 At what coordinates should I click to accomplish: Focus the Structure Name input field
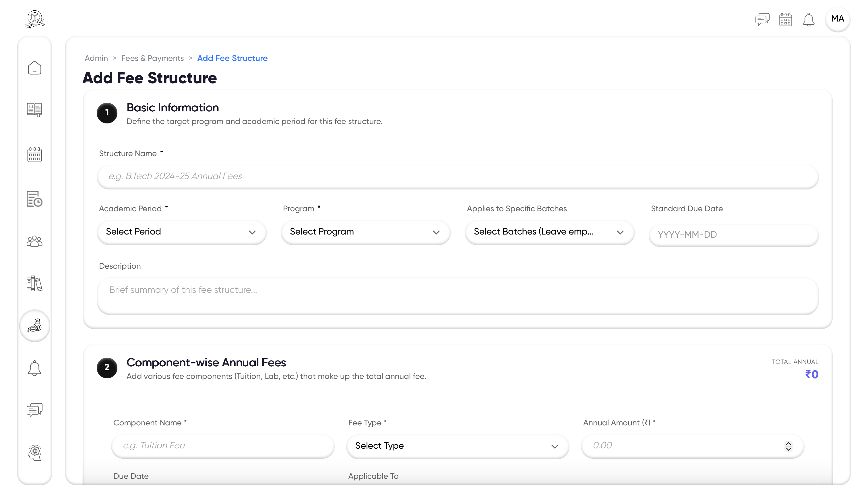point(457,176)
